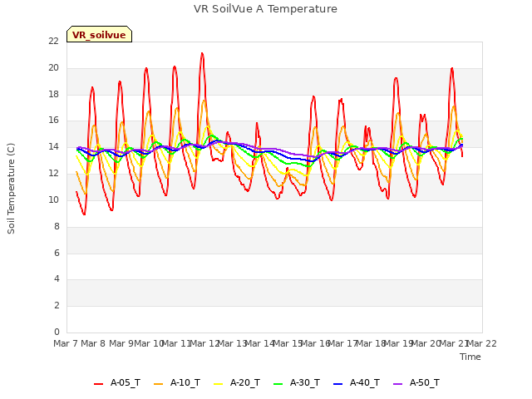Click the Mar 12 x-axis tick label
Image resolution: width=532 pixels, height=399 pixels.
point(204,343)
